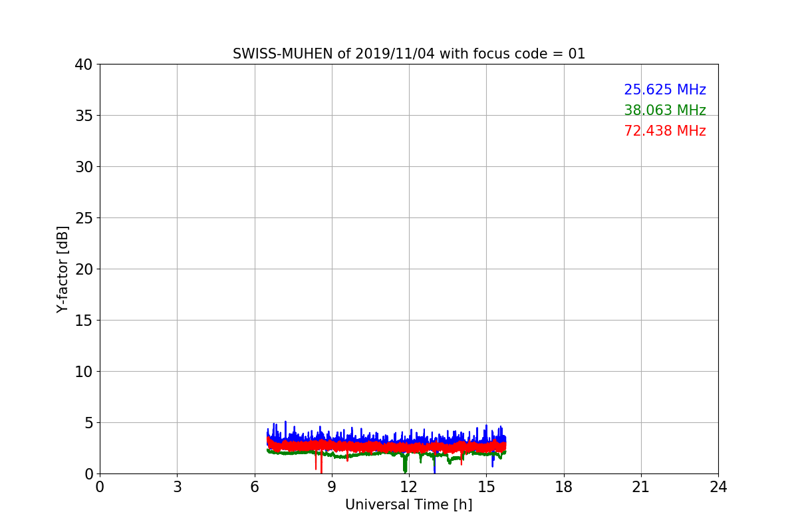Screen dimensions: 798x532
Task: Click the y-axis tick value 35
Action: click(x=83, y=116)
